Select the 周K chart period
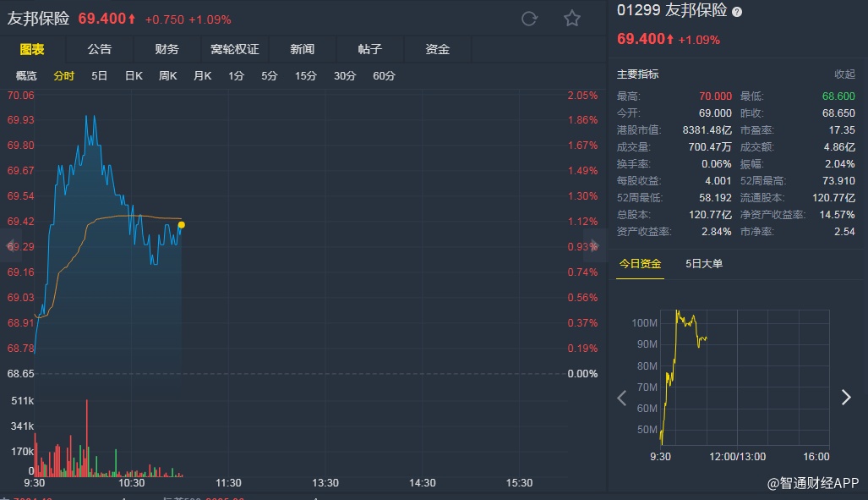 [x=168, y=76]
